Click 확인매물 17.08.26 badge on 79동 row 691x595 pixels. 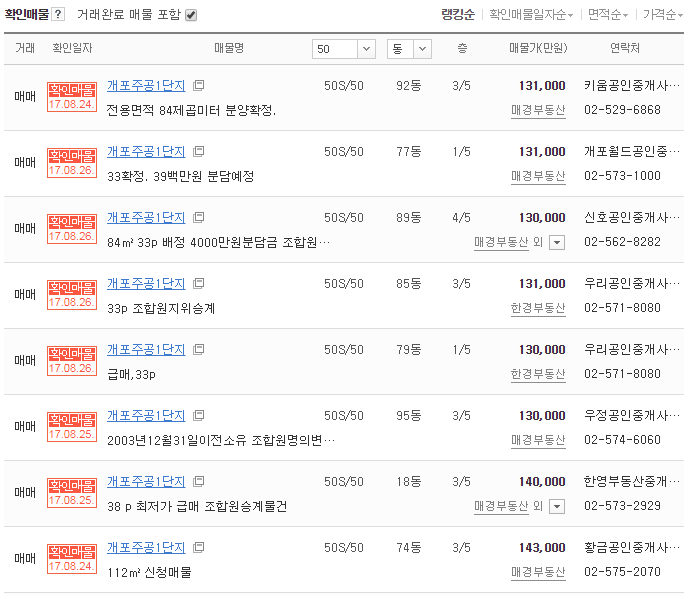(x=72, y=361)
